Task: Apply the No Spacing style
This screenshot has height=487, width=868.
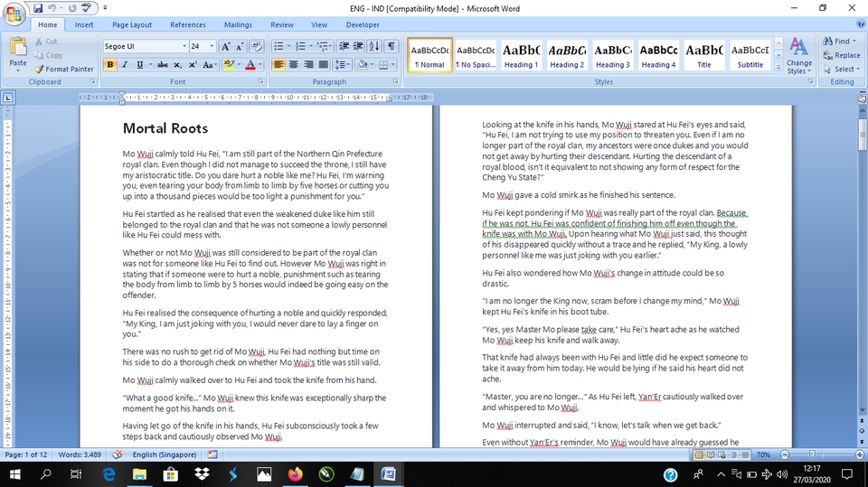Action: pos(476,55)
